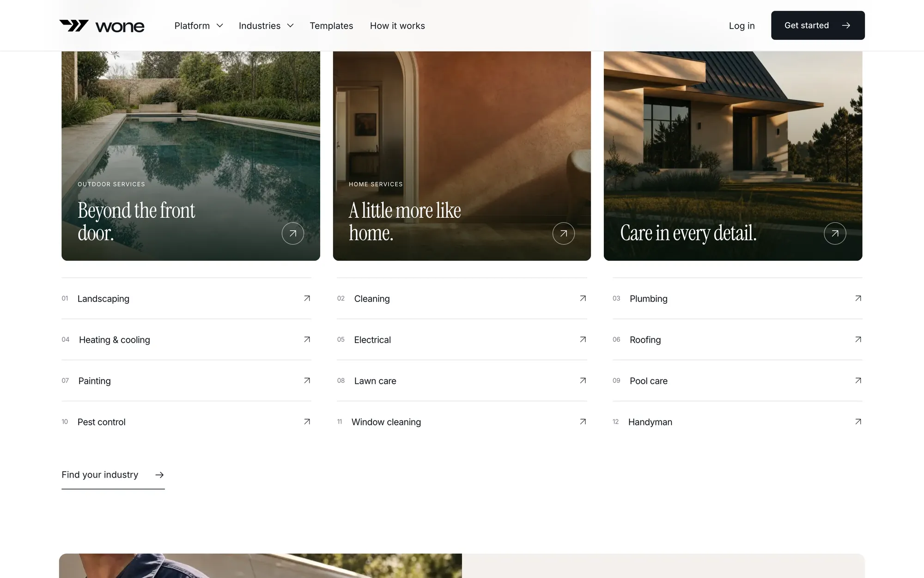Click the arrow icon in Painting row

pos(307,381)
